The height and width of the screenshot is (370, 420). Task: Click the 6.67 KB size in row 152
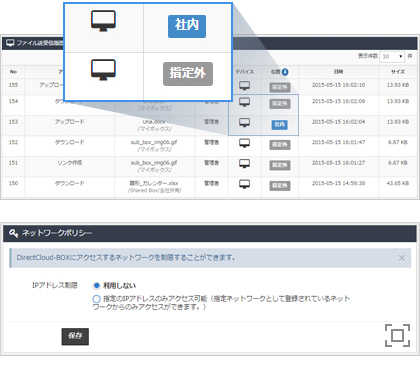(x=398, y=142)
